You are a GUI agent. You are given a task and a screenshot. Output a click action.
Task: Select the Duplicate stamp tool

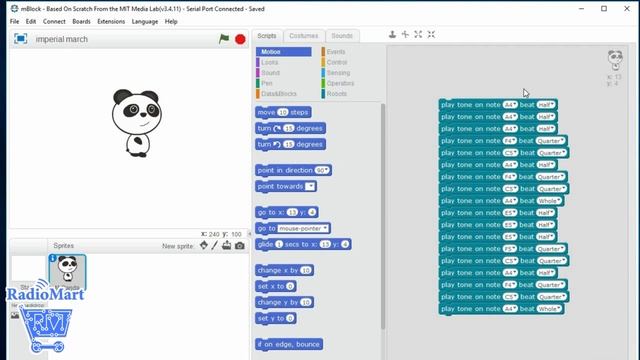coord(392,34)
